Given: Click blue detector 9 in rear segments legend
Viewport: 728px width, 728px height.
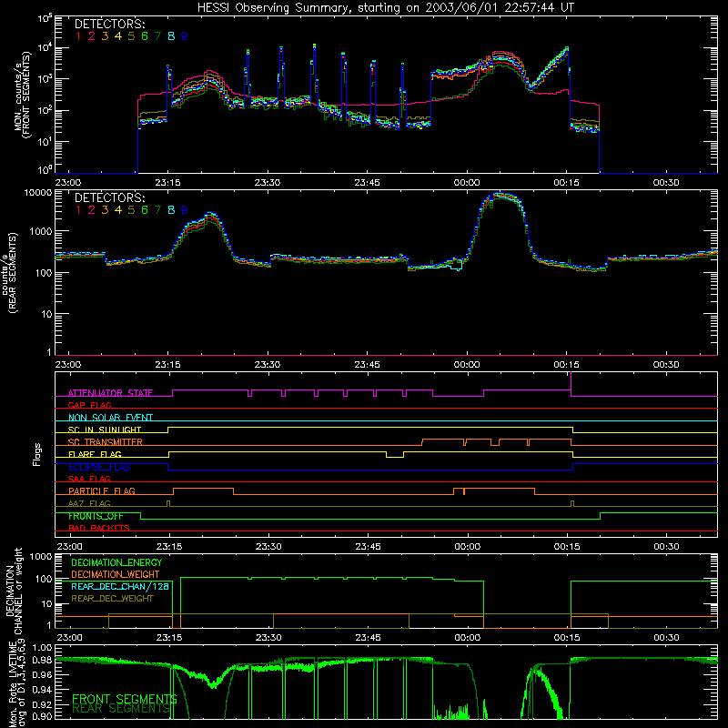Looking at the screenshot, I should click(185, 210).
